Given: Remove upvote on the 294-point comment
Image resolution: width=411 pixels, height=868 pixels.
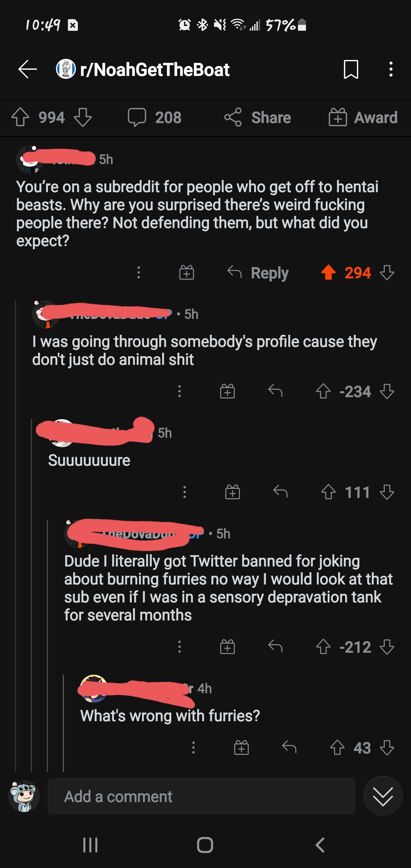Looking at the screenshot, I should [329, 273].
